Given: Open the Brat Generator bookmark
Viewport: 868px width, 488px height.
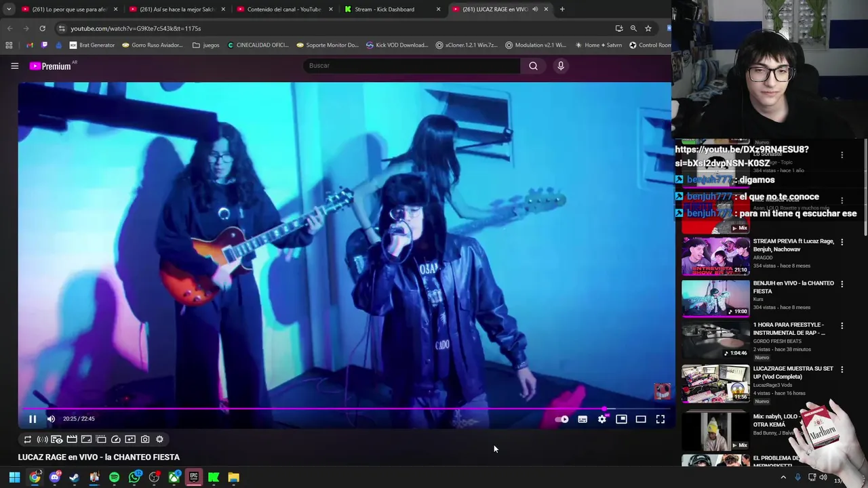Looking at the screenshot, I should [92, 45].
